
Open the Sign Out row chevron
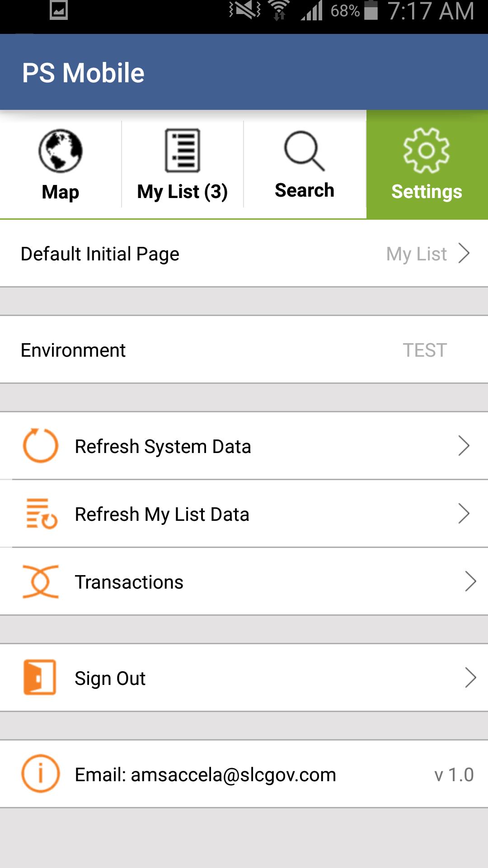[x=470, y=678]
